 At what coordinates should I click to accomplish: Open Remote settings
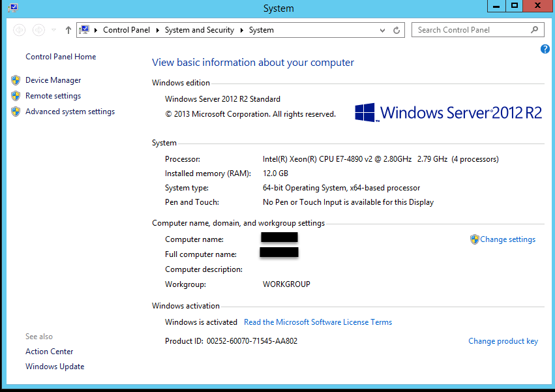[x=53, y=96]
